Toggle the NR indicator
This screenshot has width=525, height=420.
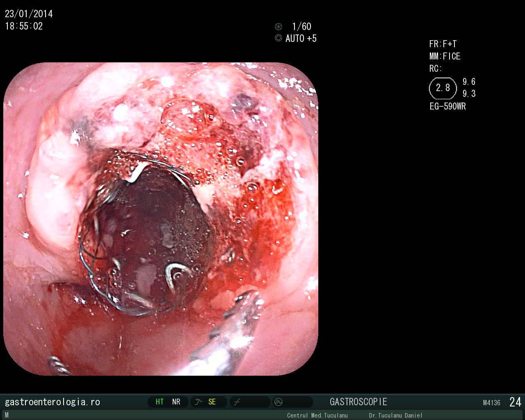click(176, 402)
